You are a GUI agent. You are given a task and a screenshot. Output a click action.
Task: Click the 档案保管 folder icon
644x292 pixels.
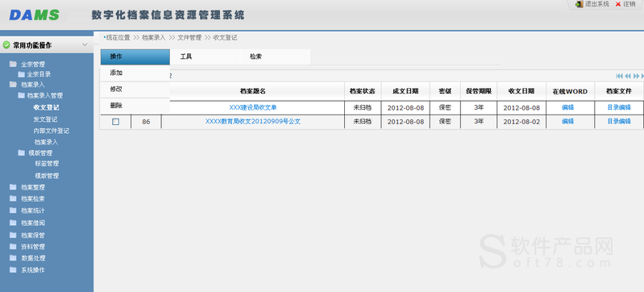13,236
